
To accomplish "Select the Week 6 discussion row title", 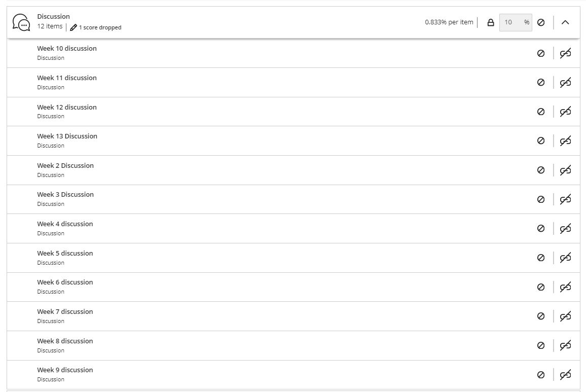I will tap(65, 282).
